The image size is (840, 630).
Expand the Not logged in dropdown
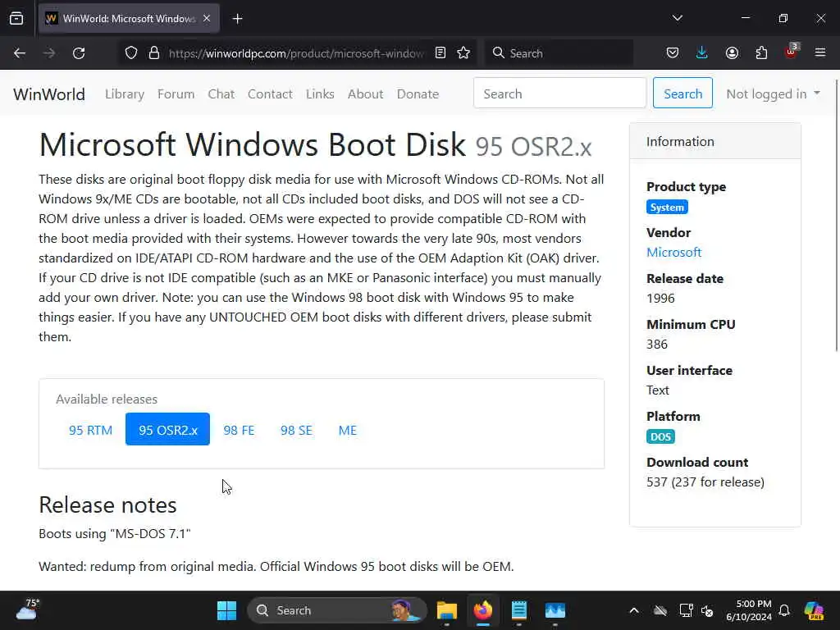tap(773, 94)
